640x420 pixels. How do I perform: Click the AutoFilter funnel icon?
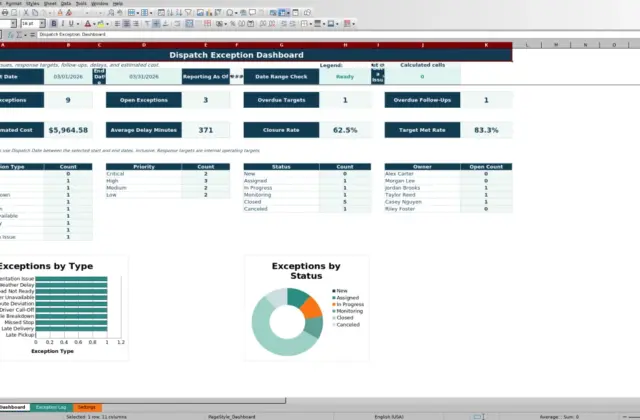188,13
